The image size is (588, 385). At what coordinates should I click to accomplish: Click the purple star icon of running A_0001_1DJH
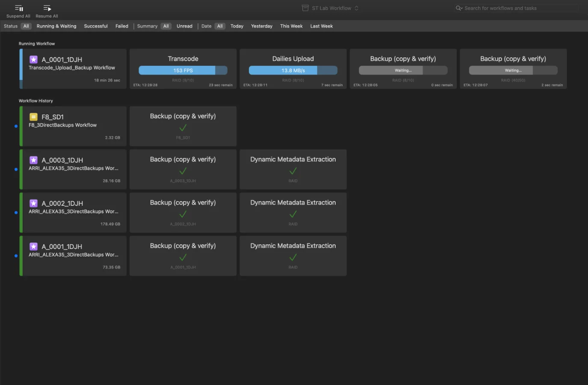click(x=33, y=59)
